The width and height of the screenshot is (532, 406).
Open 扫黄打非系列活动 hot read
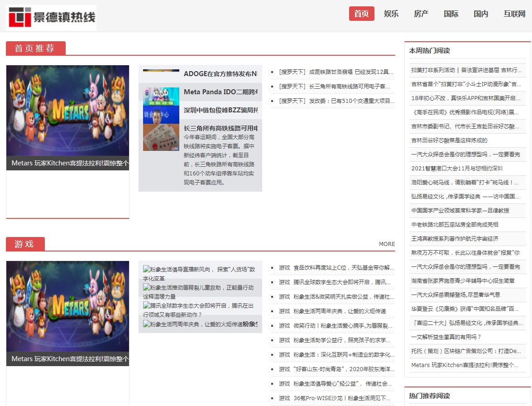[466, 70]
